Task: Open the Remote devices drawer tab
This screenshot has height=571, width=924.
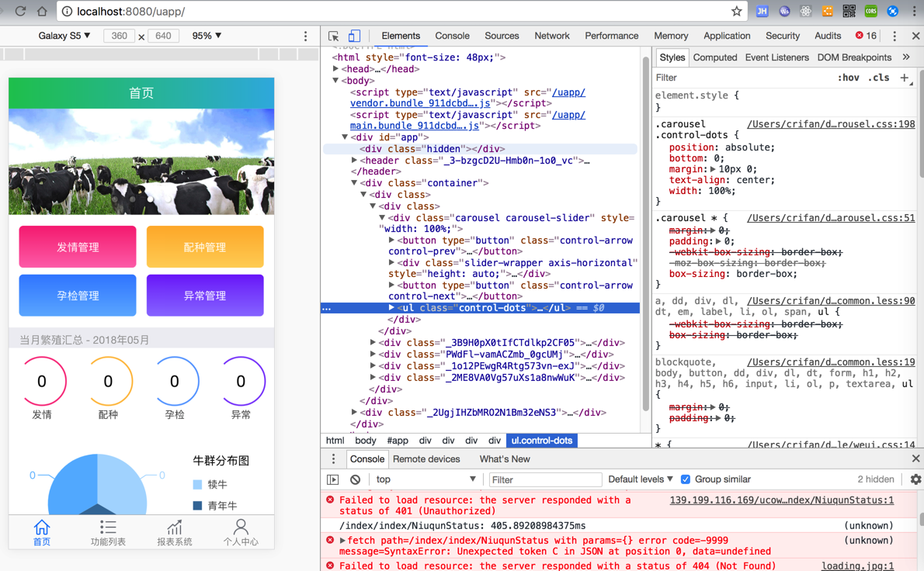Action: point(426,459)
